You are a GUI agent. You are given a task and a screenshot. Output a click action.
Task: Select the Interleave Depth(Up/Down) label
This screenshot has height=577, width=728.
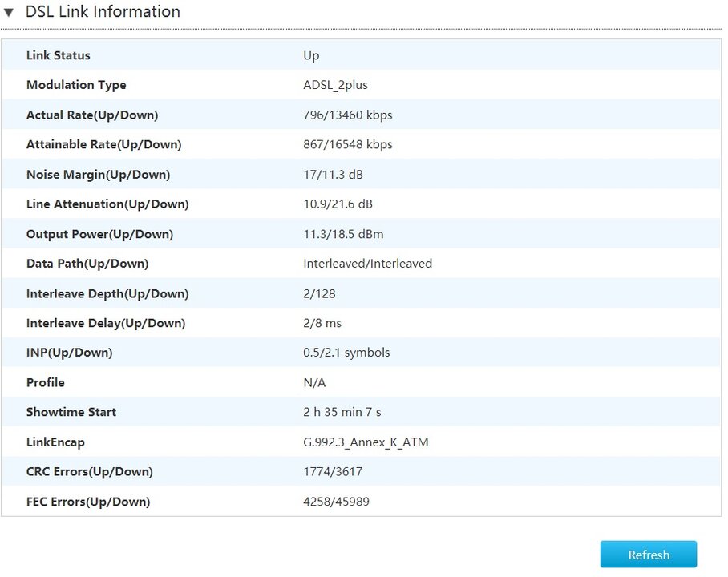107,293
